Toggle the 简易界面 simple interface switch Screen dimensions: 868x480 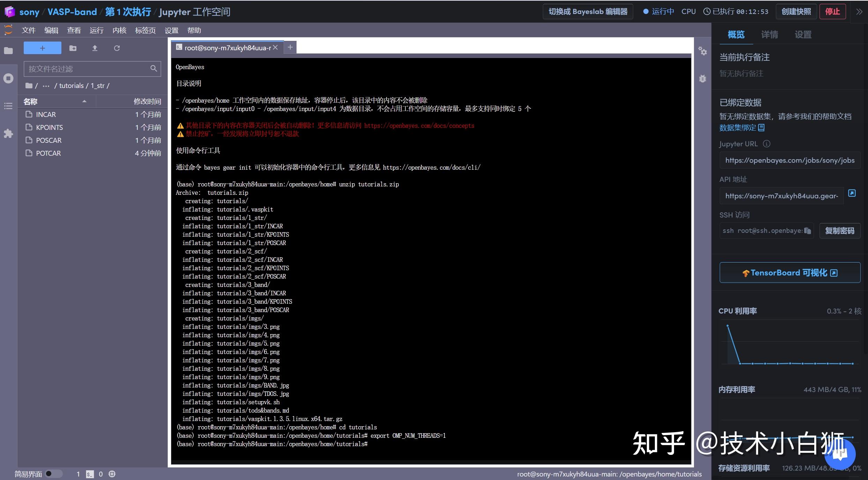[x=53, y=474]
